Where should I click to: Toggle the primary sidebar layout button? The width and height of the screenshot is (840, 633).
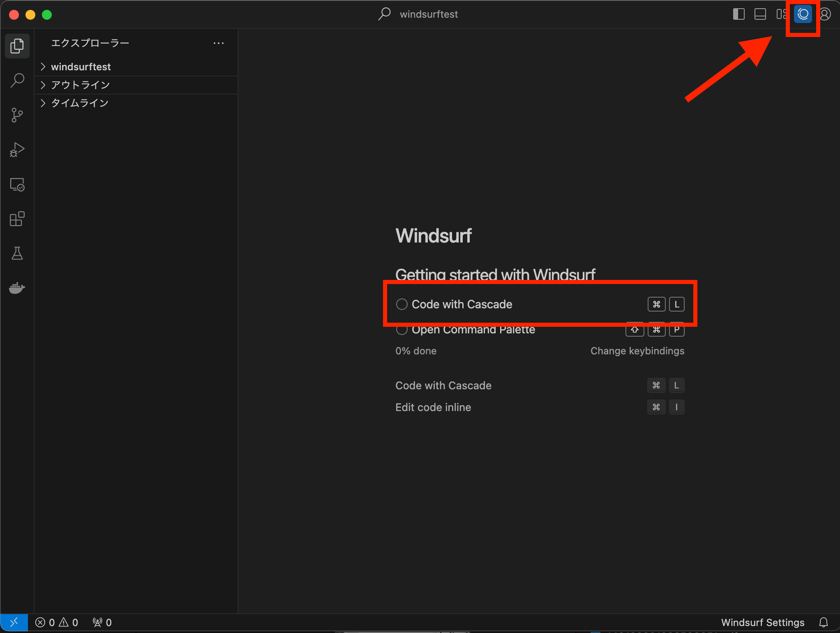click(x=738, y=14)
